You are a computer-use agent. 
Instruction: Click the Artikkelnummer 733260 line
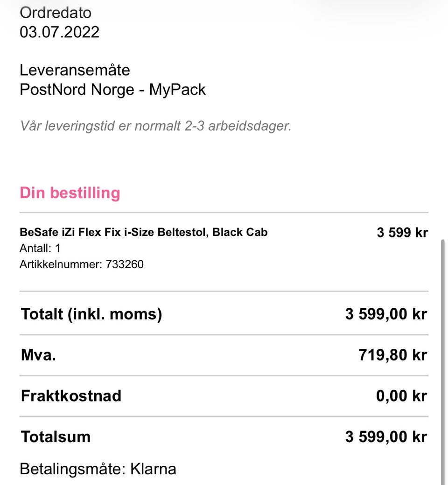point(82,264)
